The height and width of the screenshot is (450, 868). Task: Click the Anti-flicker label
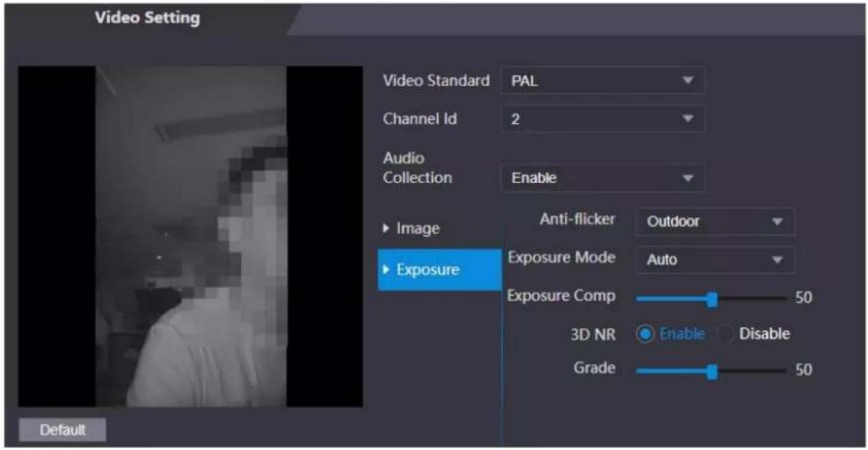577,220
